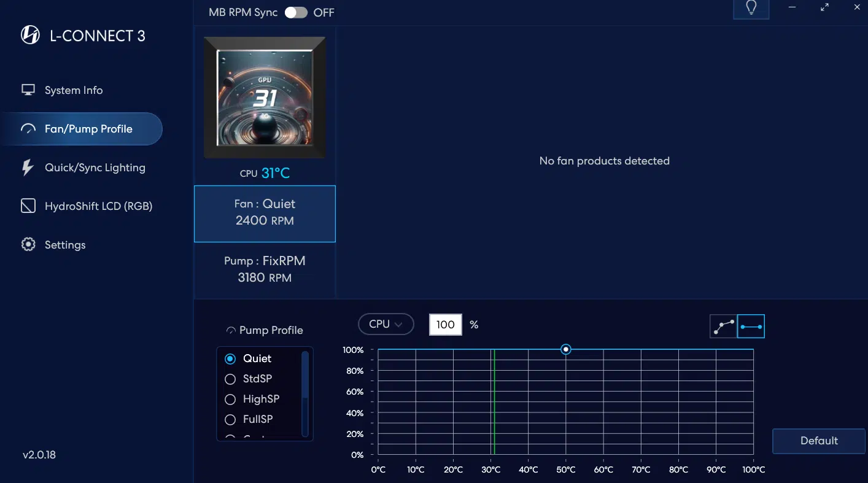The width and height of the screenshot is (868, 483).
Task: Close the L-Connect window
Action: tap(857, 7)
